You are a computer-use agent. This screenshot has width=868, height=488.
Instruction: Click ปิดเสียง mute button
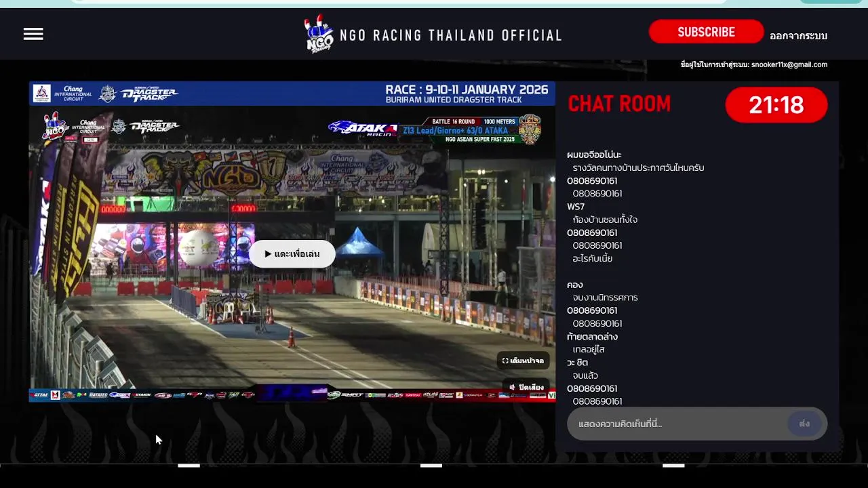tap(527, 387)
